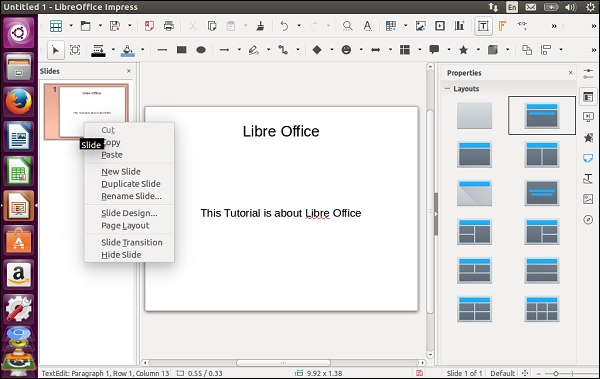Launch Firefox from the Ubuntu dock
Image resolution: width=600 pixels, height=379 pixels.
pyautogui.click(x=19, y=102)
